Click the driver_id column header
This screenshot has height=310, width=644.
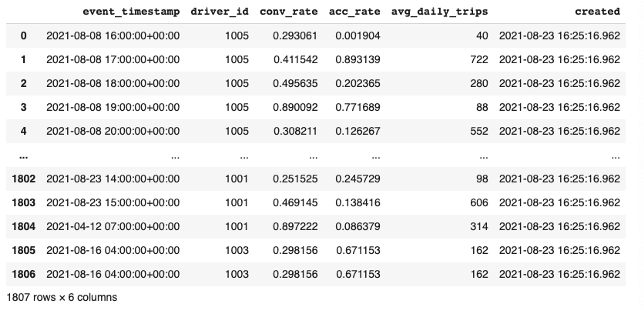220,12
